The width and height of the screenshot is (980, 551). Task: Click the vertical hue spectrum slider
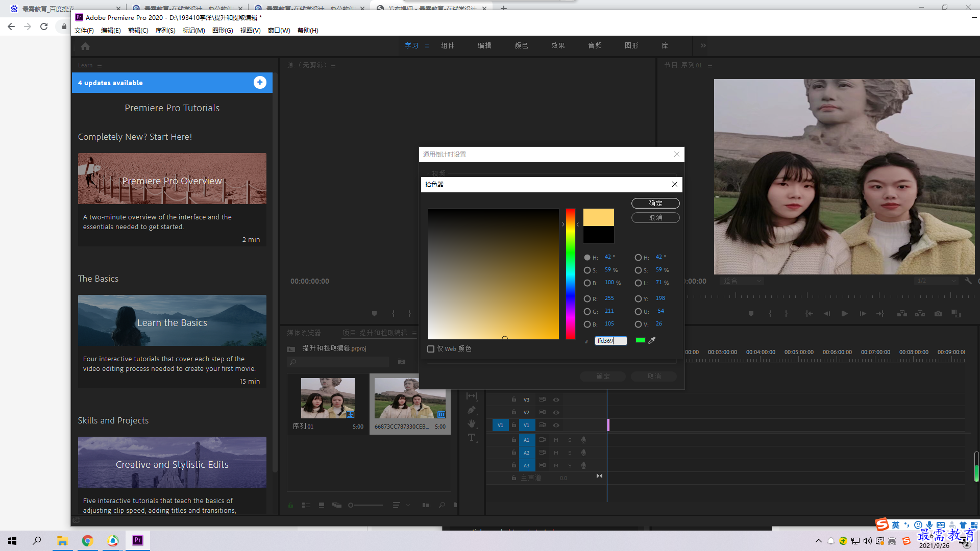pos(570,274)
